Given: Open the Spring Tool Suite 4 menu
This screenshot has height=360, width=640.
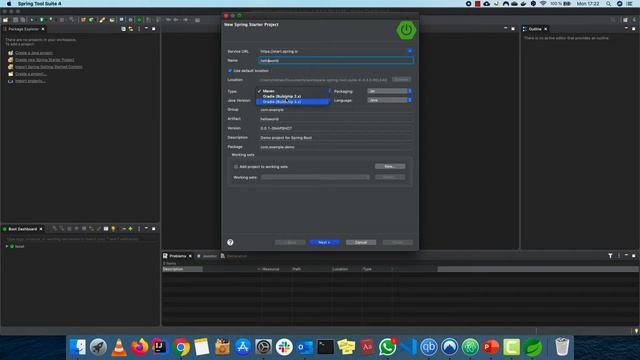Looking at the screenshot, I should coord(40,4).
